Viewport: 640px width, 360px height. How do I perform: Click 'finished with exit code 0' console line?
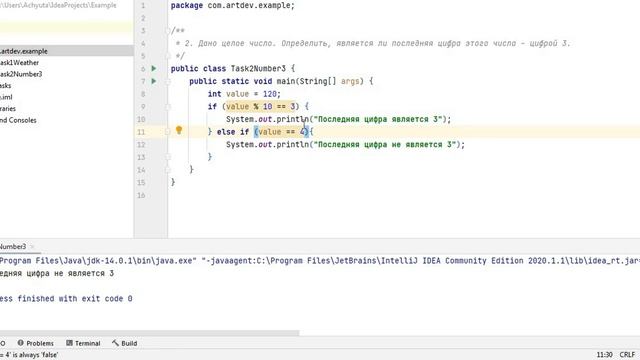coord(75,298)
